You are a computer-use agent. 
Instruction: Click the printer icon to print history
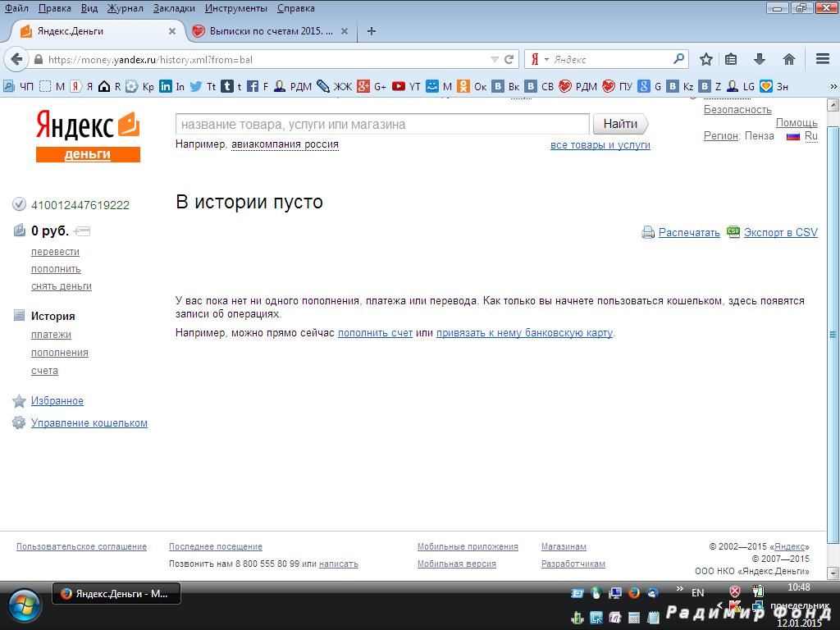tap(648, 232)
